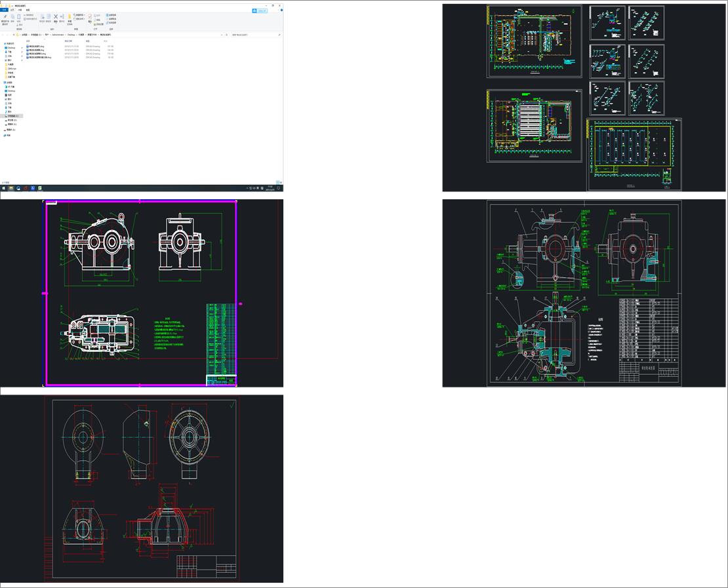Open the Windows Start menu on taskbar
The height and width of the screenshot is (588, 728).
[3, 188]
